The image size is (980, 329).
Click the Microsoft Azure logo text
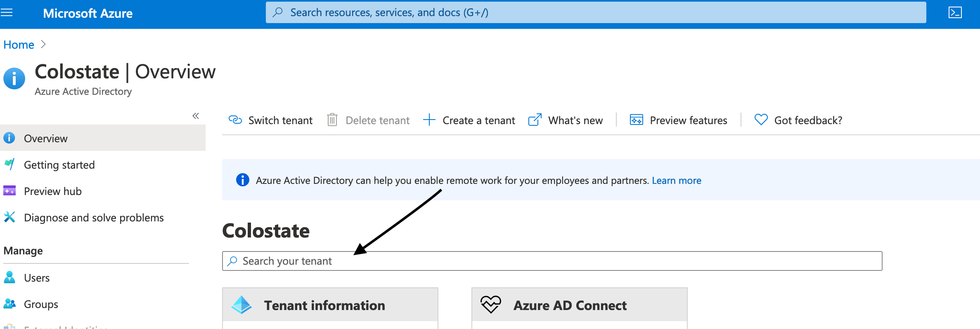pyautogui.click(x=88, y=13)
